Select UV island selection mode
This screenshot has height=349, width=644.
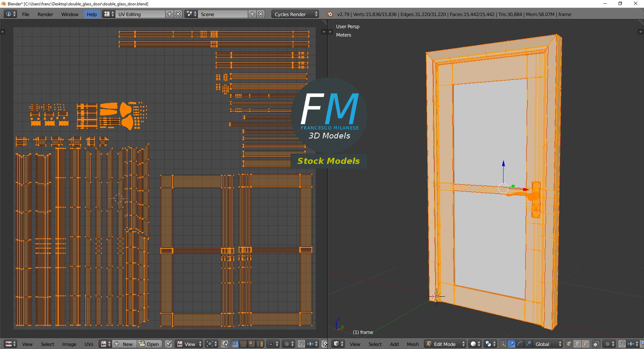(x=260, y=344)
